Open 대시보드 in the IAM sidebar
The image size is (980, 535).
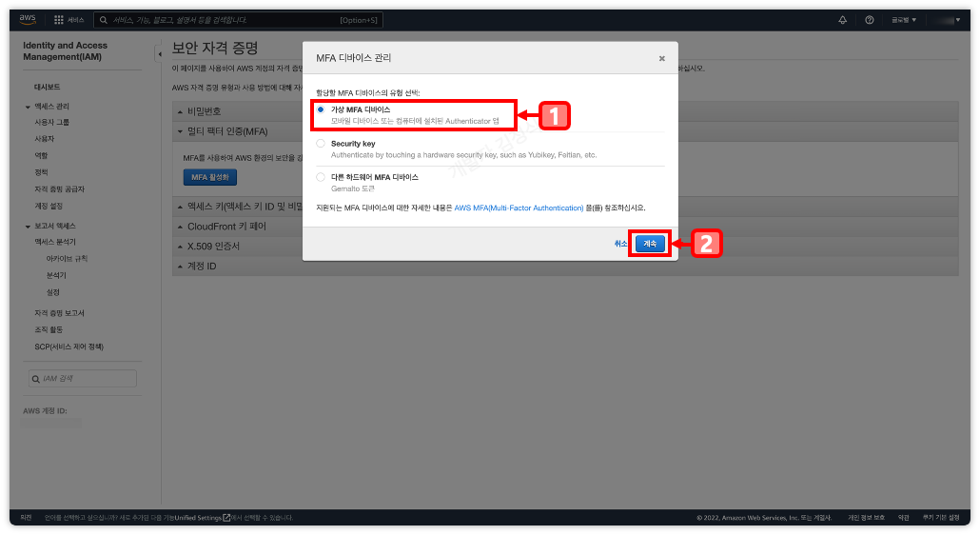click(x=47, y=87)
